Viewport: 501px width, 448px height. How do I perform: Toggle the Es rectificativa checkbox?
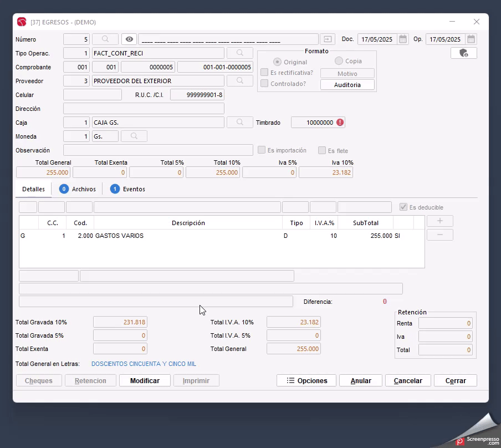(264, 73)
